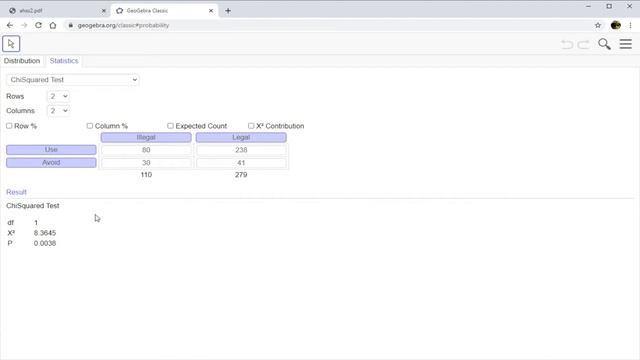Minimize the browser window
The height and width of the screenshot is (360, 640).
click(588, 6)
